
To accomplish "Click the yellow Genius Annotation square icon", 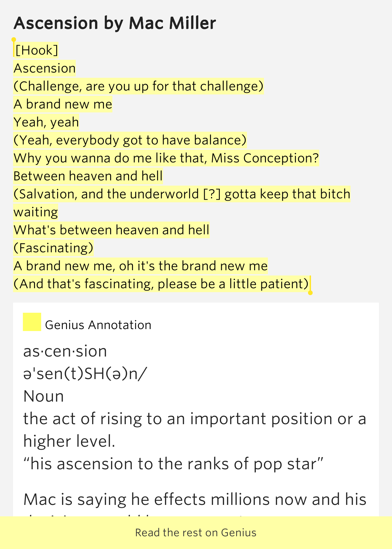I will (32, 322).
